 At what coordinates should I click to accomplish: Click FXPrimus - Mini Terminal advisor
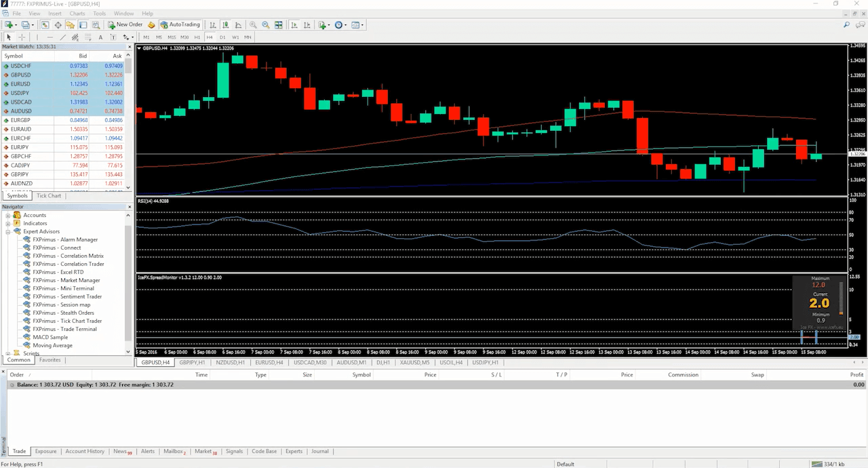click(x=63, y=288)
